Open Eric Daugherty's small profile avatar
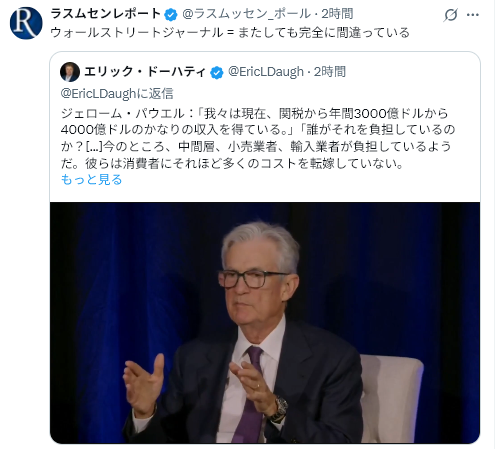This screenshot has height=449, width=495. [x=70, y=72]
